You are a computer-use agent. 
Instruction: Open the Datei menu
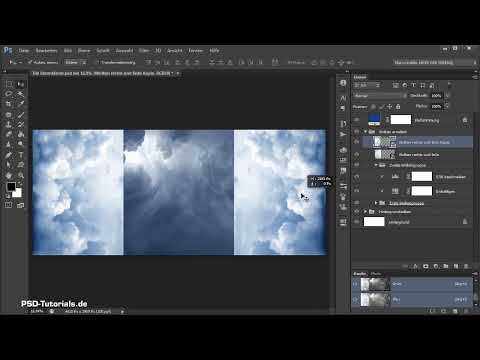pos(24,51)
